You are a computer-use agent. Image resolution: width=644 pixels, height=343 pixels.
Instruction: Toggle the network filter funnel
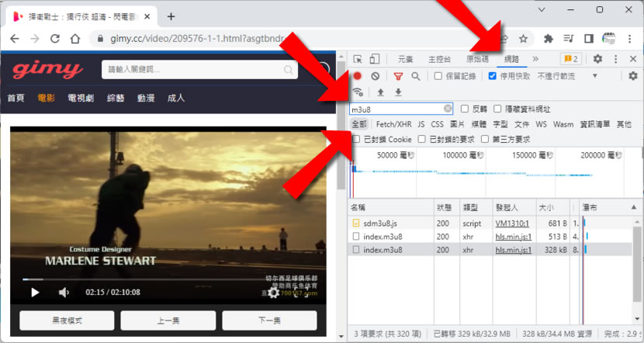click(398, 76)
